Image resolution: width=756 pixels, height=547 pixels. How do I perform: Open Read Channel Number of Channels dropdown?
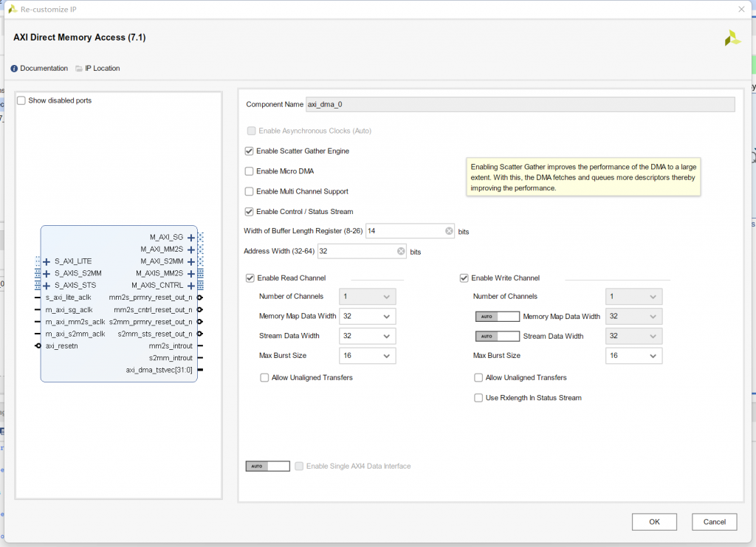[368, 297]
